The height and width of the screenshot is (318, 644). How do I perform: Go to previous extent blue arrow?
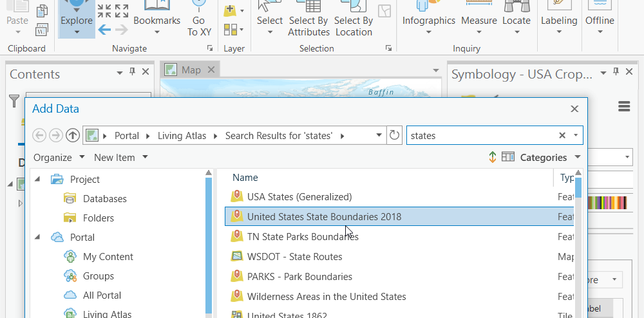coord(104,30)
